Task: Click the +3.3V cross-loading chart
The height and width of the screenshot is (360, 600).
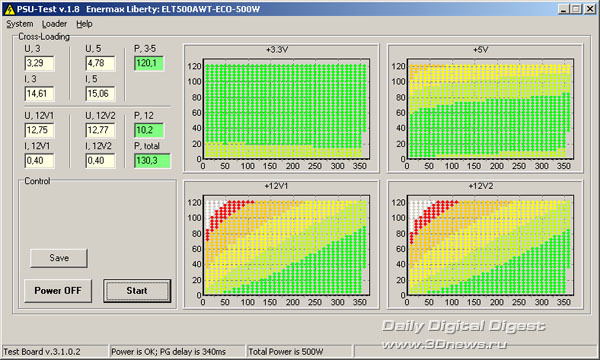Action: [281, 108]
